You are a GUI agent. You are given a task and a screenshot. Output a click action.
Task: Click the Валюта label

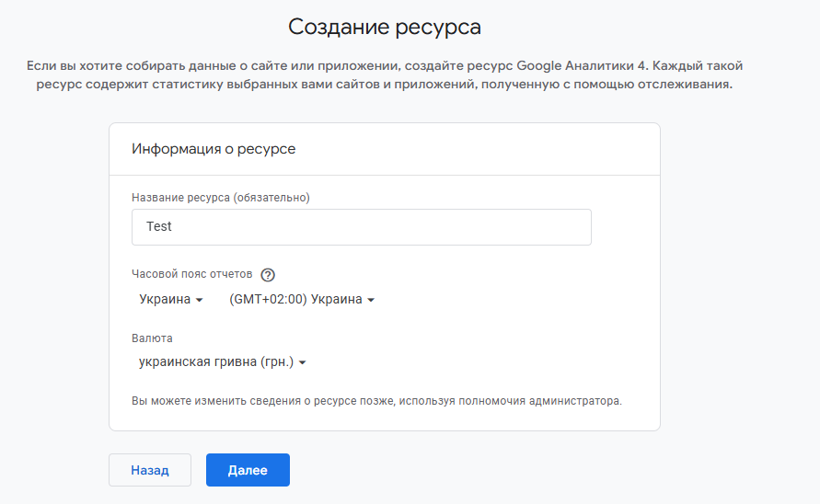[x=152, y=338]
